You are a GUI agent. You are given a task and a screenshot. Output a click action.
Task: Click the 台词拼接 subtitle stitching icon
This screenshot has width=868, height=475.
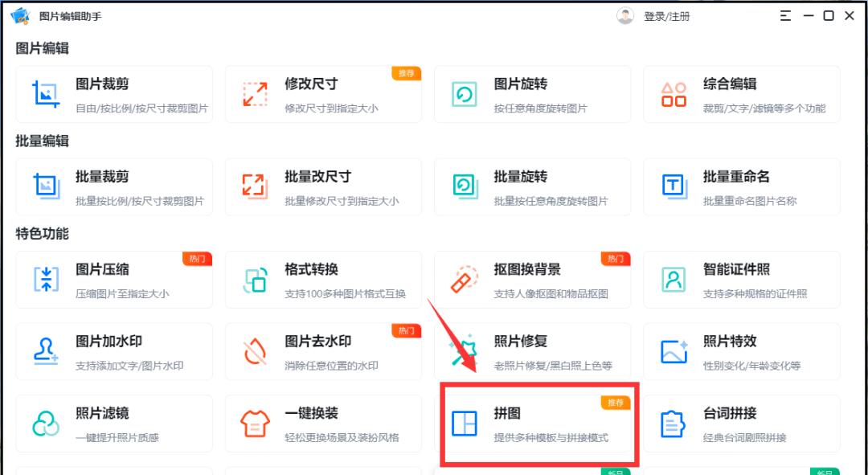tap(673, 424)
